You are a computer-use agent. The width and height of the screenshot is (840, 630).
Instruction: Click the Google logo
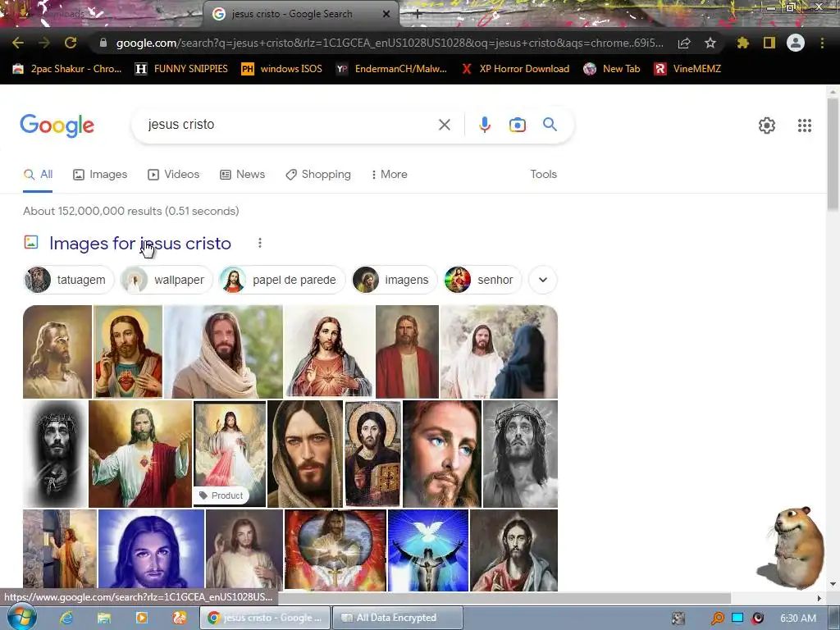click(57, 126)
